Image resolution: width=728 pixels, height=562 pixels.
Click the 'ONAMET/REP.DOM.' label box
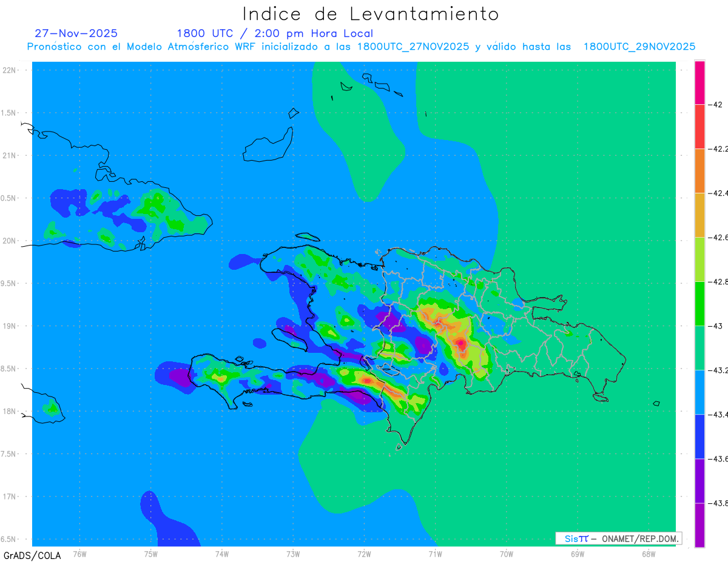coord(618,538)
